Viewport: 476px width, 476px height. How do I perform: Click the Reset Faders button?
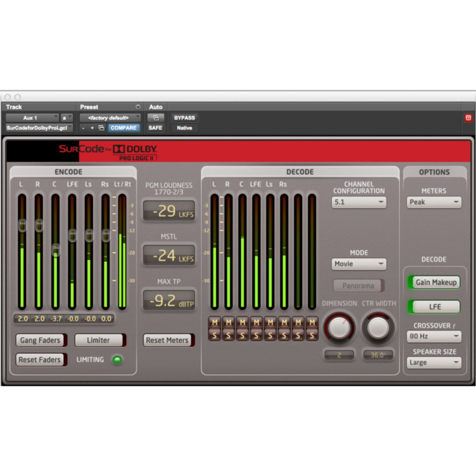click(x=41, y=359)
